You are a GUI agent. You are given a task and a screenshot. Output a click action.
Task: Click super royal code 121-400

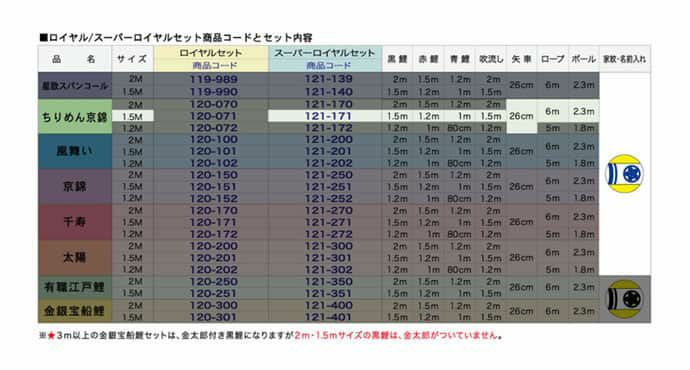click(x=328, y=305)
